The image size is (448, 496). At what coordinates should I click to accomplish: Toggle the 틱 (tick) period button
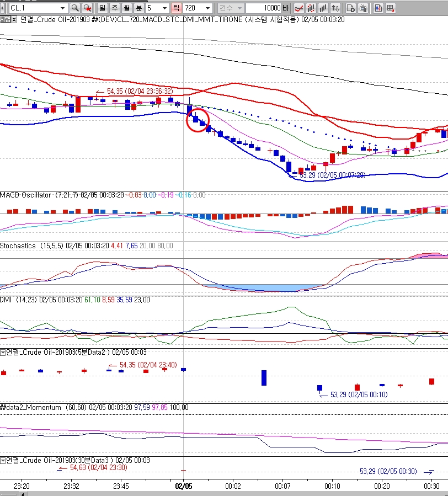pos(176,8)
